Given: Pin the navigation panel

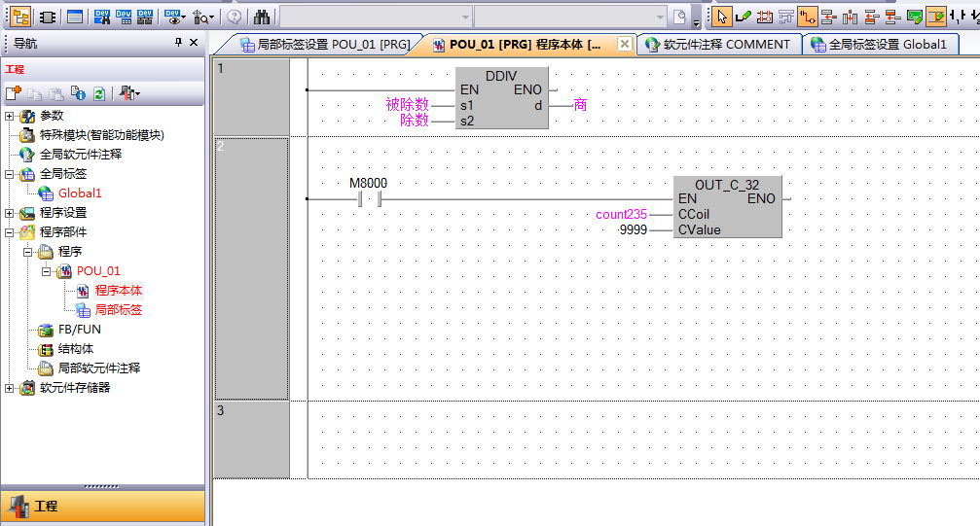Looking at the screenshot, I should pyautogui.click(x=178, y=43).
